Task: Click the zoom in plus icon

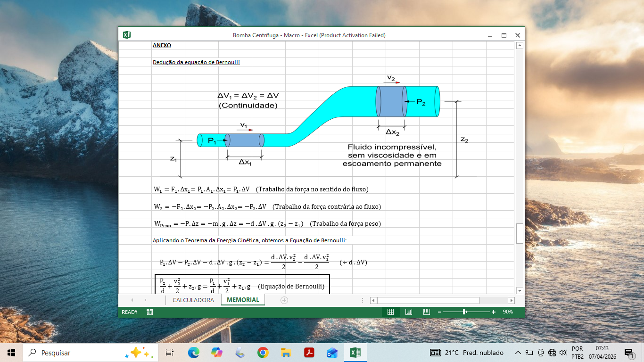Action: (494, 312)
